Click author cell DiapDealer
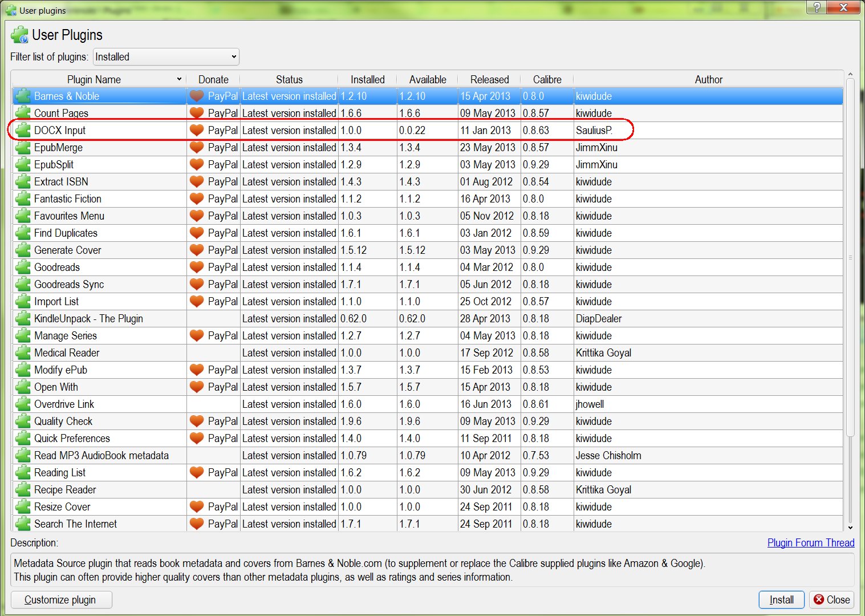 599,318
